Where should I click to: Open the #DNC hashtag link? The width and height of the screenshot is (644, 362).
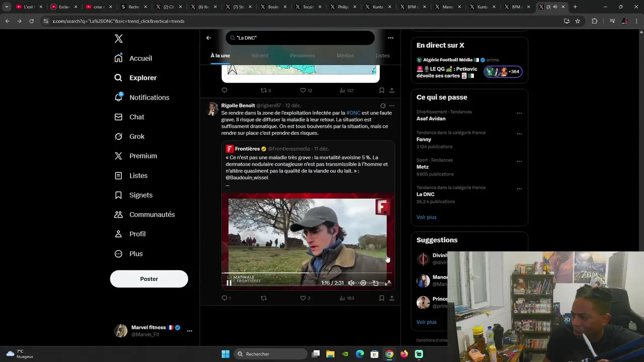[353, 113]
